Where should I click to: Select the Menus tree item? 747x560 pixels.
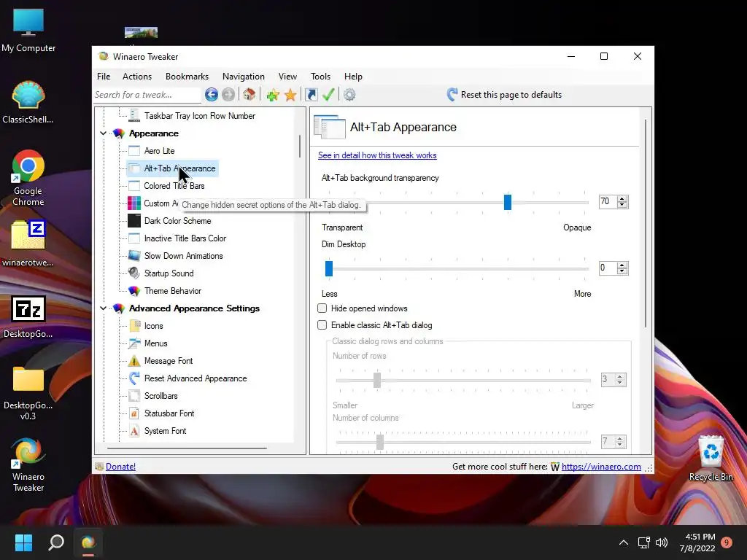156,343
